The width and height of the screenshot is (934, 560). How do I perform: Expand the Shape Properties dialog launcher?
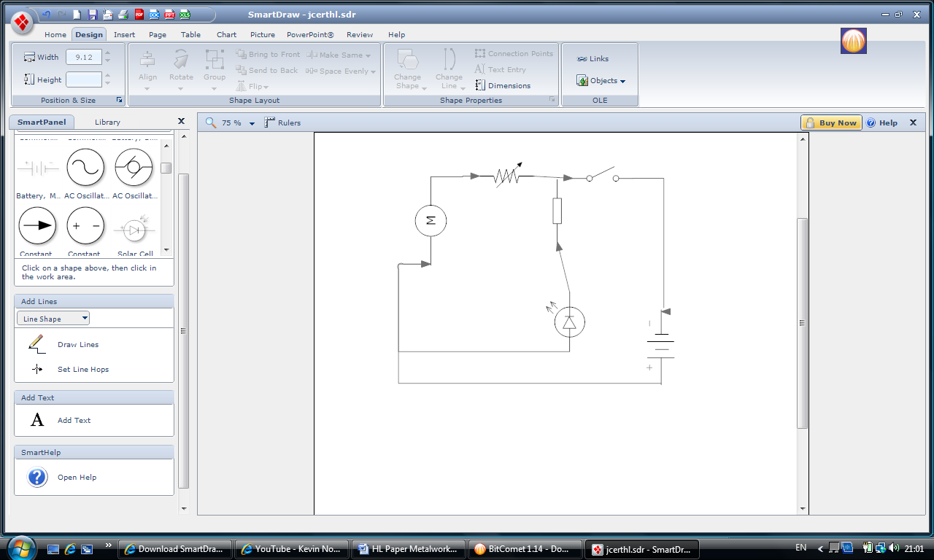pyautogui.click(x=552, y=100)
